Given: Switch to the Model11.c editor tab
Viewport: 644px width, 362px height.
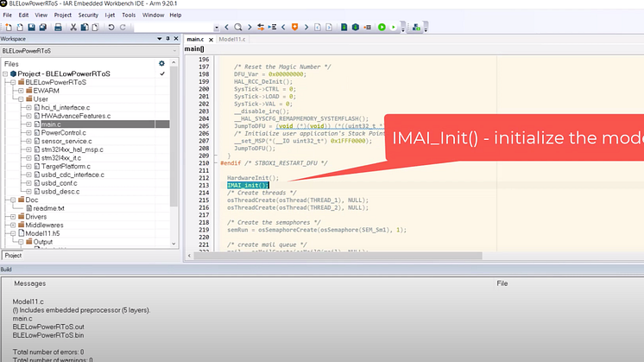Looking at the screenshot, I should click(232, 39).
